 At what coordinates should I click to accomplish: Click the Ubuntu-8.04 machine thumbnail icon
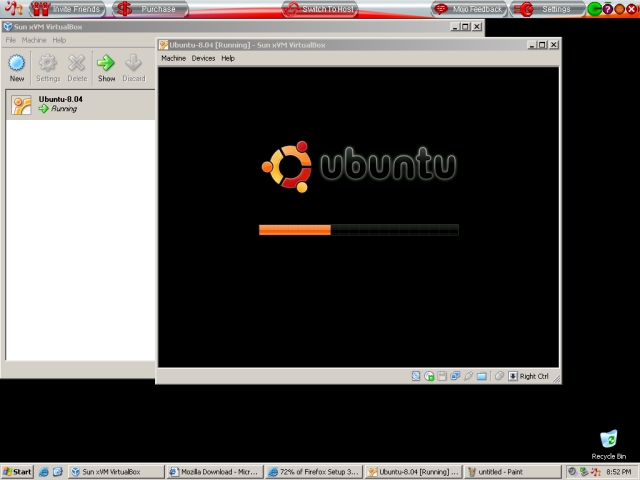(21, 105)
